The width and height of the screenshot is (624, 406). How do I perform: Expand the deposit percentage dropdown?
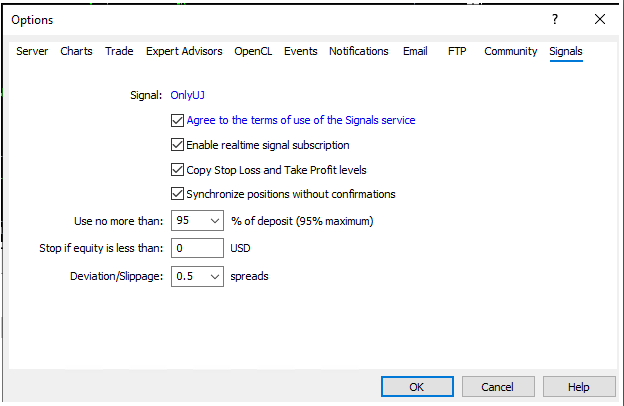[214, 221]
